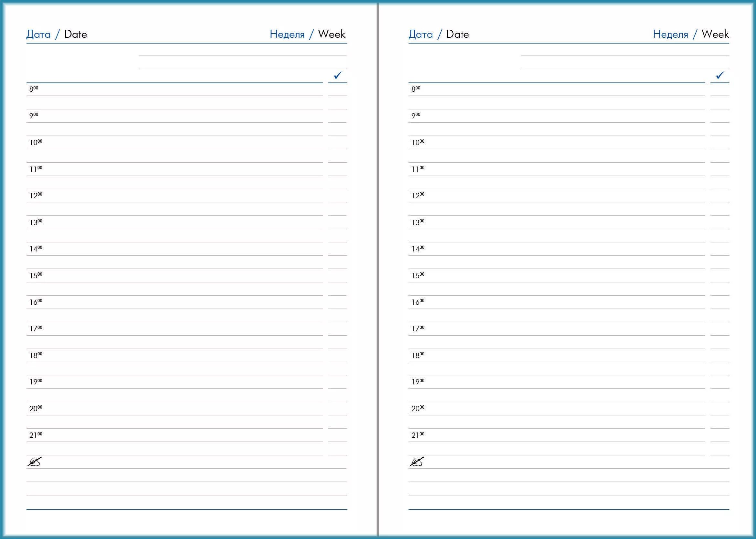Image resolution: width=756 pixels, height=539 pixels.
Task: Click the blue checkmark on right page
Action: click(719, 75)
